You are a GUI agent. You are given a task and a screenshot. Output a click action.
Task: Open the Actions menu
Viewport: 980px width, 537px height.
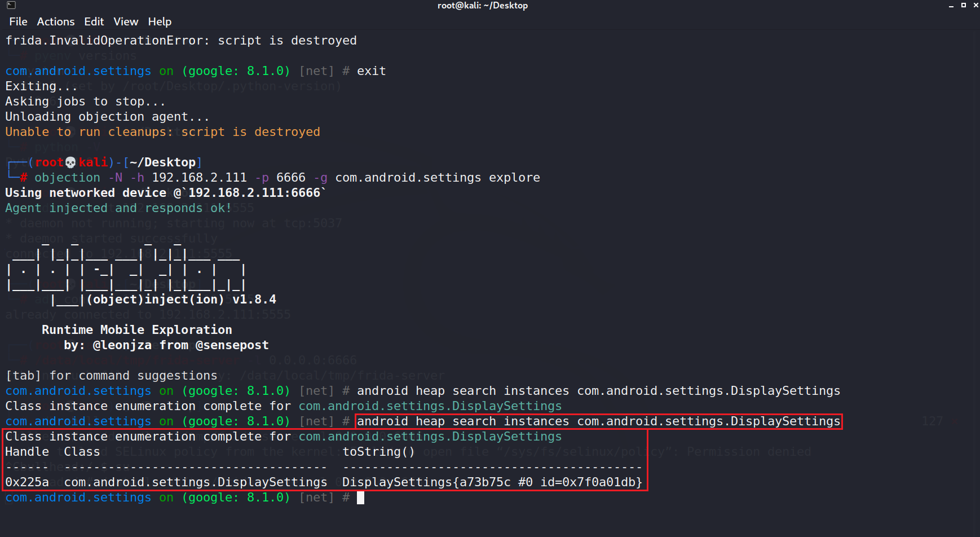(56, 21)
